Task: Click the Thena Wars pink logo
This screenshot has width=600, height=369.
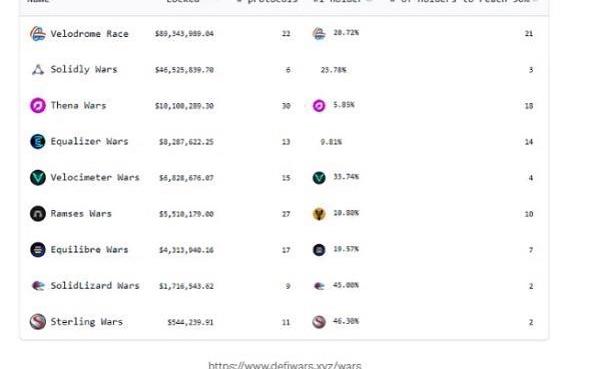Action: [38, 106]
